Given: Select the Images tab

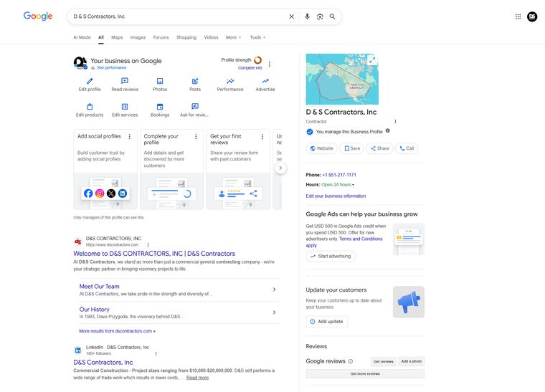Looking at the screenshot, I should point(138,37).
